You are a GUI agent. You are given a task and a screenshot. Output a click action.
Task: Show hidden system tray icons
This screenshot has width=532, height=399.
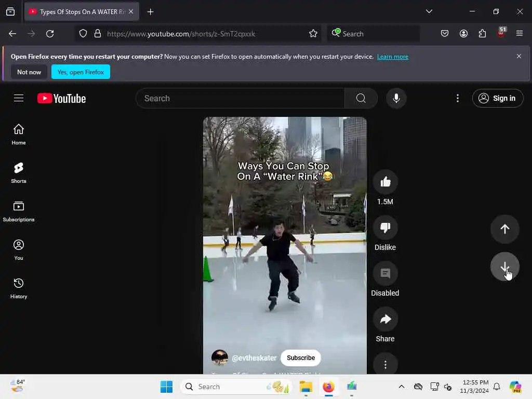(x=402, y=387)
